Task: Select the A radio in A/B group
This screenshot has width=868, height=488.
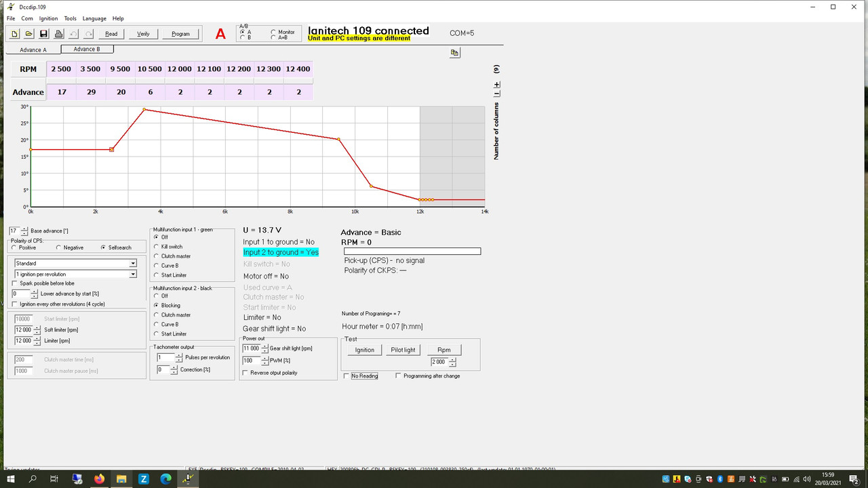Action: pyautogui.click(x=245, y=32)
